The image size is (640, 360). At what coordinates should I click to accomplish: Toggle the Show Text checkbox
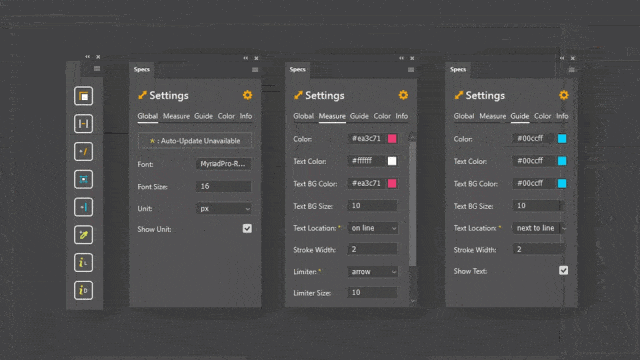click(563, 271)
